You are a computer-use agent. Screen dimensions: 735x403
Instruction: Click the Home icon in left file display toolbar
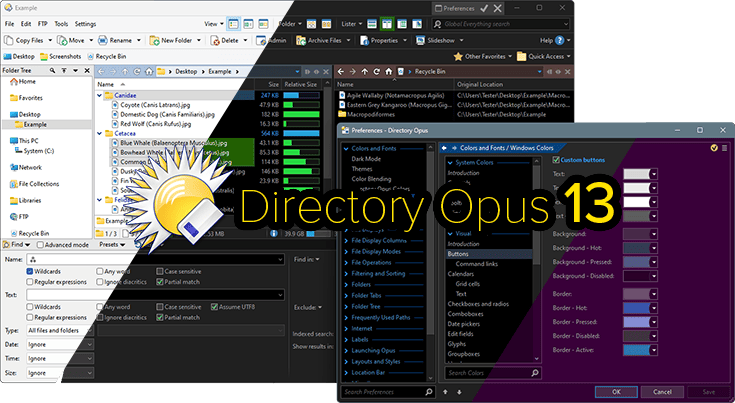click(x=149, y=72)
